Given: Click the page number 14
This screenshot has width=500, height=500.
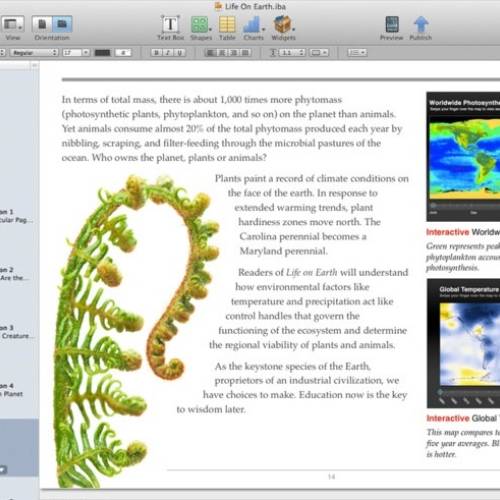Looking at the screenshot, I should 331,477.
